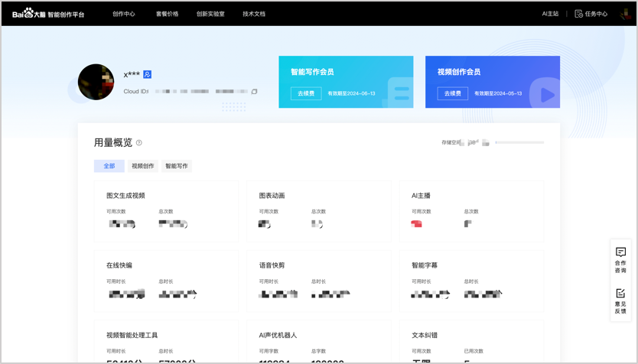The height and width of the screenshot is (364, 638).
Task: Click 去续费 on 视频创作会员 card
Action: pyautogui.click(x=452, y=93)
